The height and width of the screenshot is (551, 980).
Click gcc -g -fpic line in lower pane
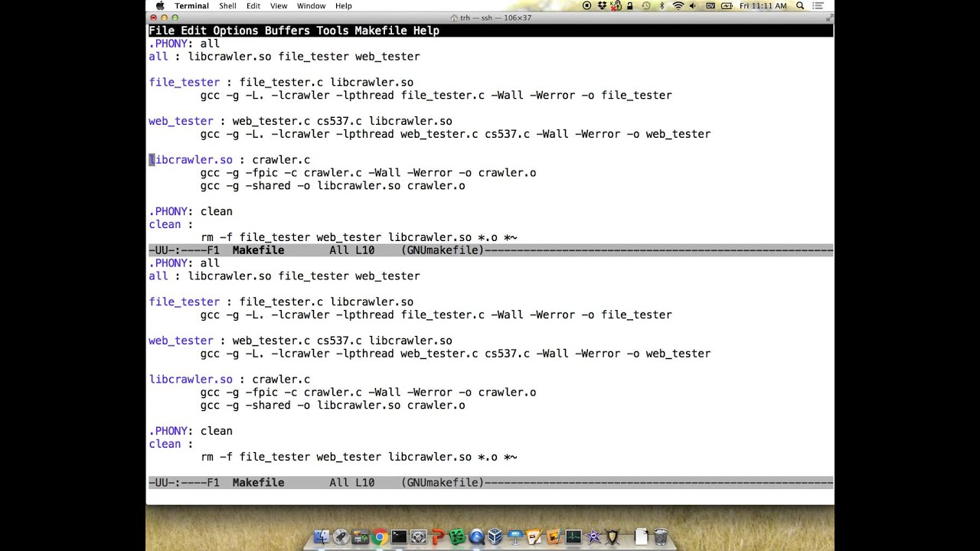pyautogui.click(x=368, y=393)
